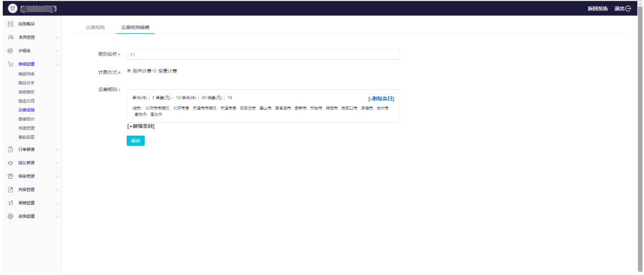This screenshot has height=275, width=644.
Task: Expand the 团长管理 menu arrow
Action: (57, 163)
